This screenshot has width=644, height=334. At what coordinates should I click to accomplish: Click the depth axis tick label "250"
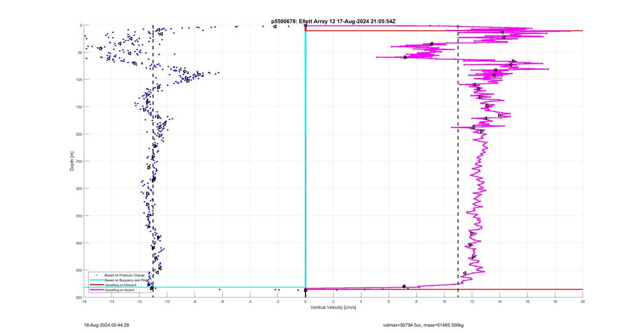tap(78, 161)
